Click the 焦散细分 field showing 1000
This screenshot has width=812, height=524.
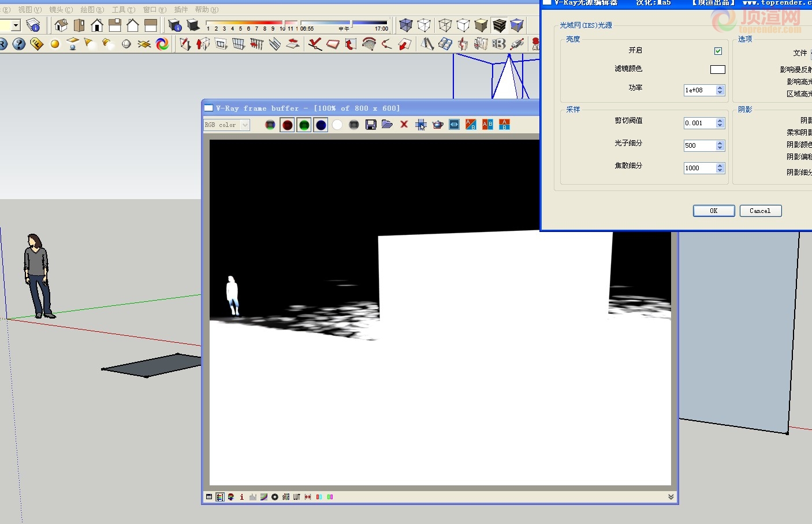pyautogui.click(x=700, y=168)
